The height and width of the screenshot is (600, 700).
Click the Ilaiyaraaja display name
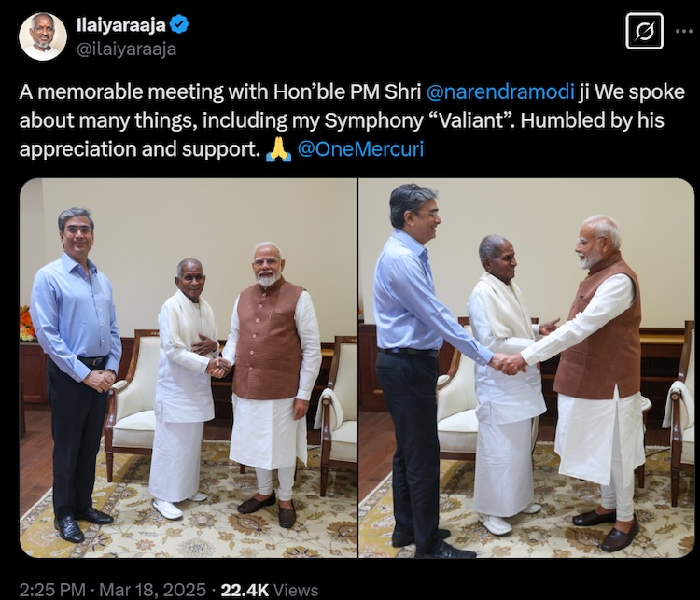tap(121, 25)
